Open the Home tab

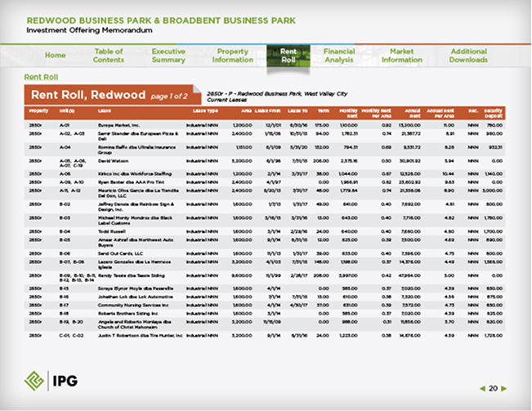(56, 56)
